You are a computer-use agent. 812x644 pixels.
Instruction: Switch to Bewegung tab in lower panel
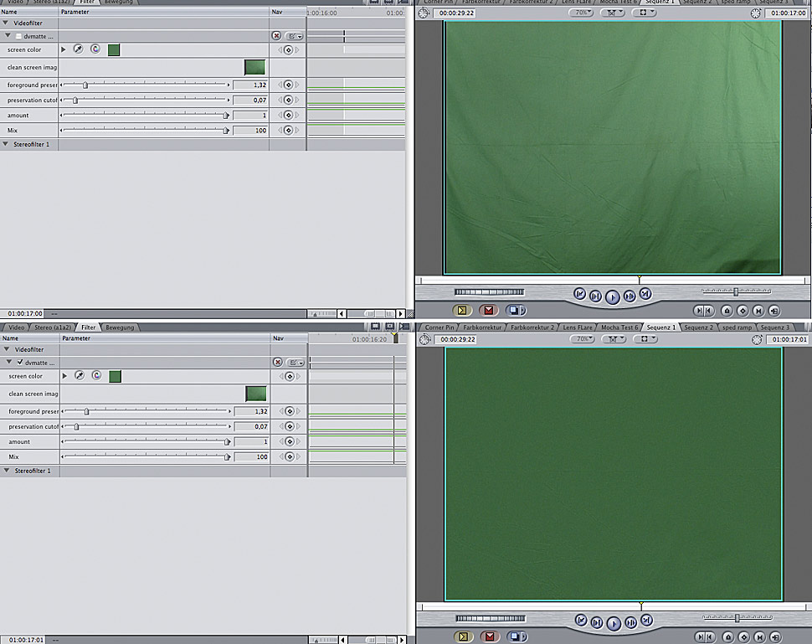coord(121,327)
